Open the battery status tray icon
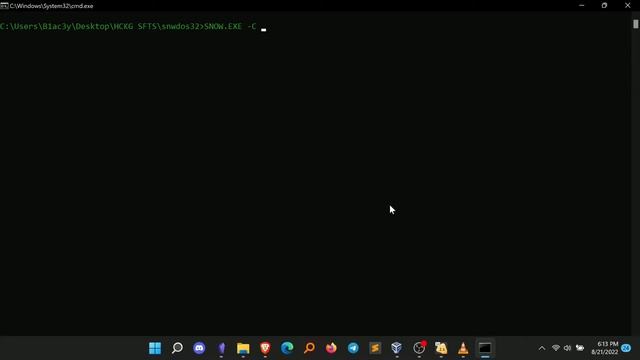 580,348
